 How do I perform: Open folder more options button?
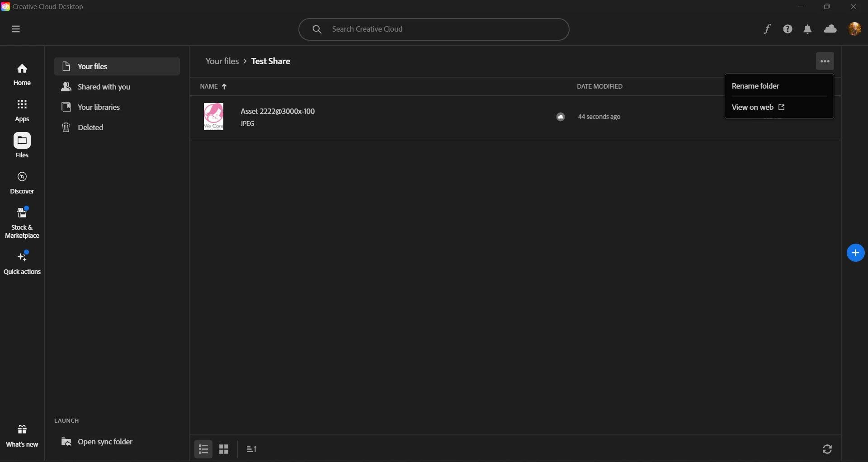point(826,61)
